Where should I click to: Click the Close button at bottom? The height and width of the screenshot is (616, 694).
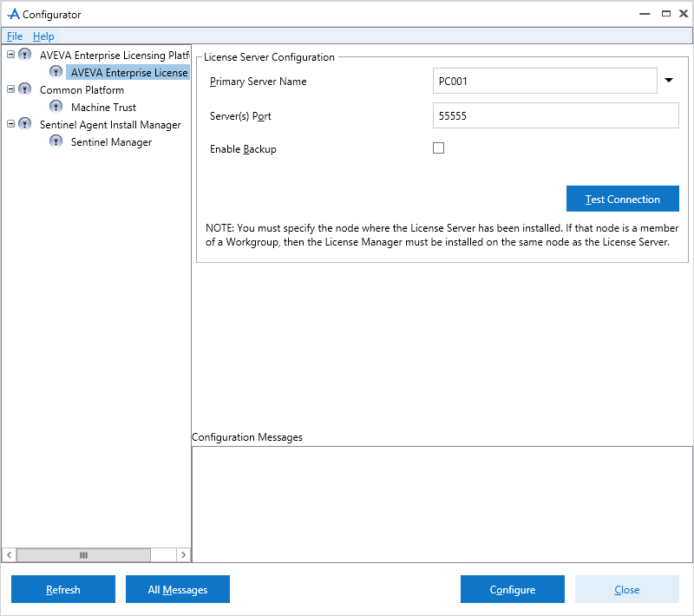pos(626,589)
